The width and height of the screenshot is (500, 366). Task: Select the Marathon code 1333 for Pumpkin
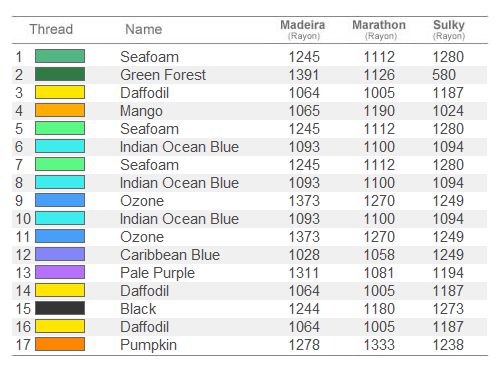(379, 345)
